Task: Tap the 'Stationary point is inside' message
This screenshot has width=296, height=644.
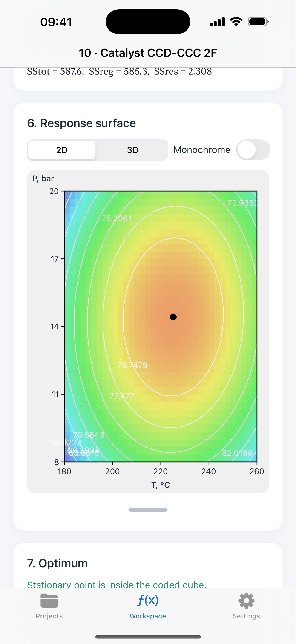Action: [x=117, y=585]
